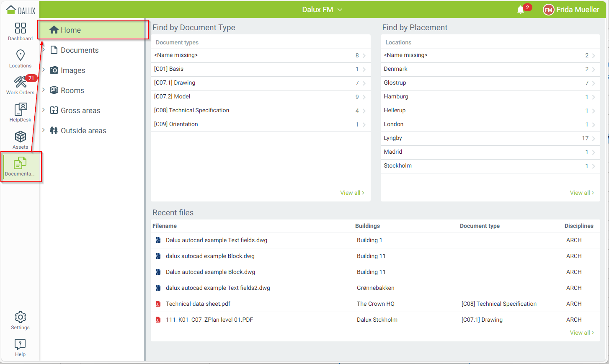Open Technical-data-sheet.pdf from recent files
The image size is (609, 364).
(198, 304)
